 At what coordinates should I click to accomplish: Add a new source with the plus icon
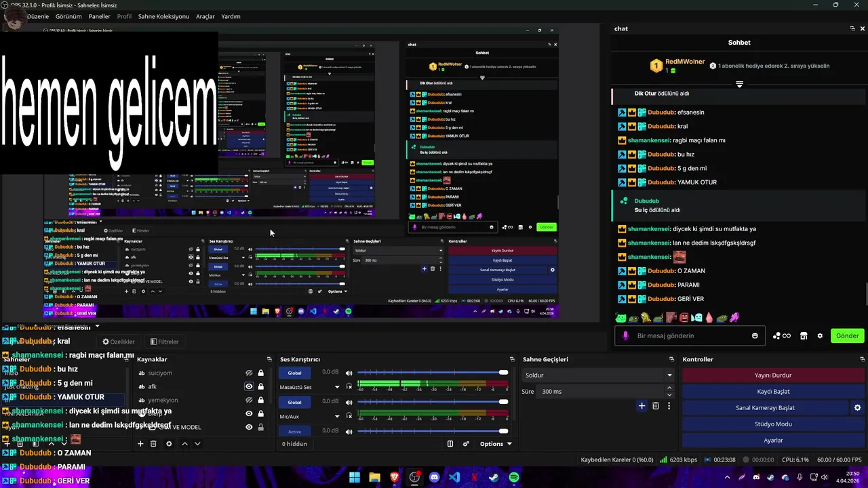(x=140, y=444)
